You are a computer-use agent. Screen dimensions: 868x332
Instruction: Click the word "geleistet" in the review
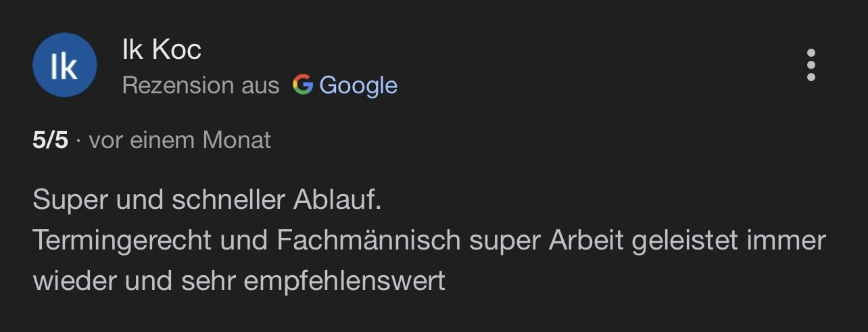685,241
